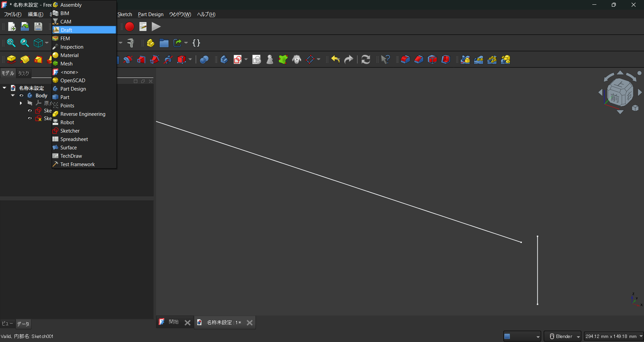The height and width of the screenshot is (342, 644).
Task: Select the Fillet tool icon
Action: pyautogui.click(x=405, y=60)
